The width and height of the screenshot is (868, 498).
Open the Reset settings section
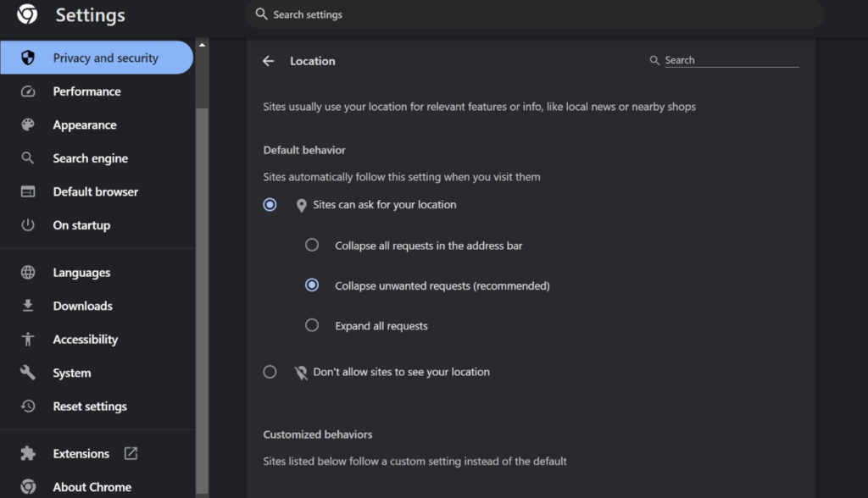(x=92, y=406)
